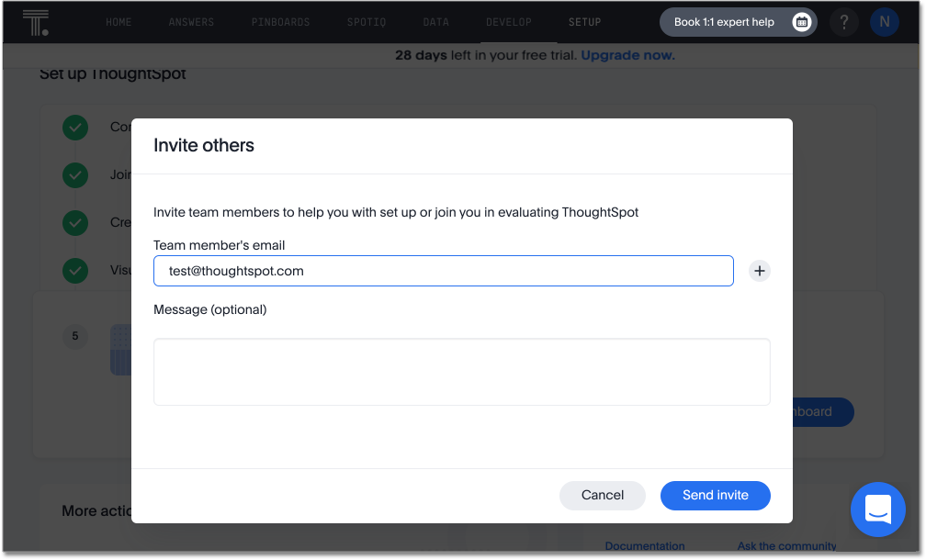Screen dimensions: 926x560
Task: Open the Upgrade now link
Action: coord(627,55)
